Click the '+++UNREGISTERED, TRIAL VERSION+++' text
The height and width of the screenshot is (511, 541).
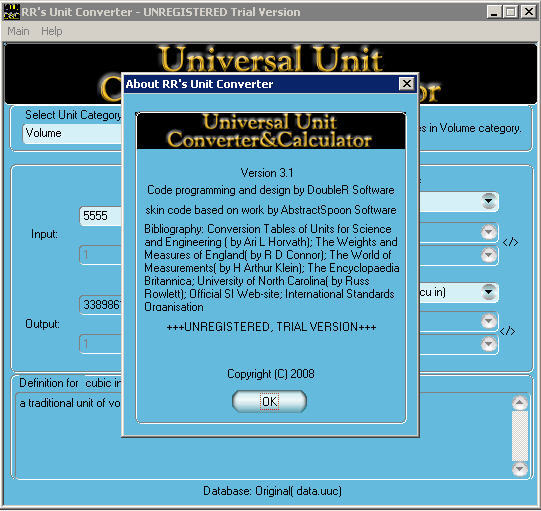tap(271, 327)
